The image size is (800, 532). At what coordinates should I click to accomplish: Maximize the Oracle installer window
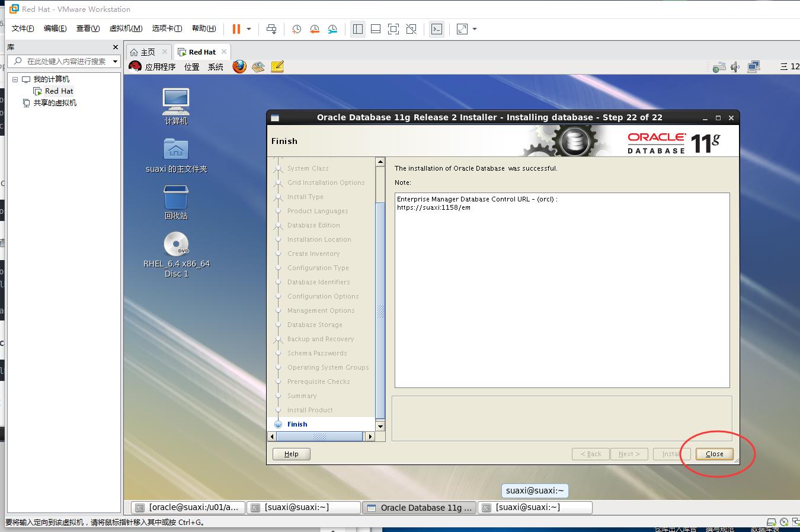(x=718, y=118)
